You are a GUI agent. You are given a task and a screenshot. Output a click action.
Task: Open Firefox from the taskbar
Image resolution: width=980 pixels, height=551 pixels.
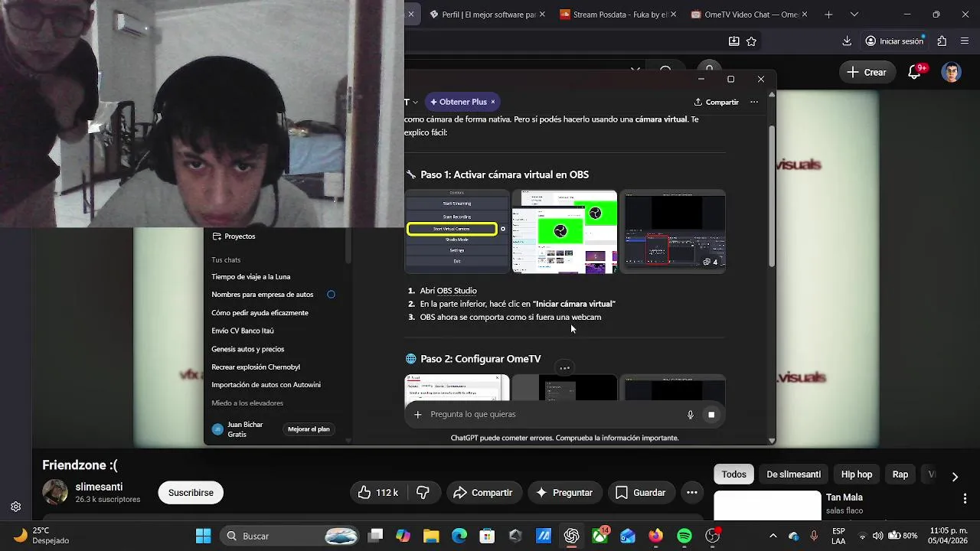tap(656, 536)
